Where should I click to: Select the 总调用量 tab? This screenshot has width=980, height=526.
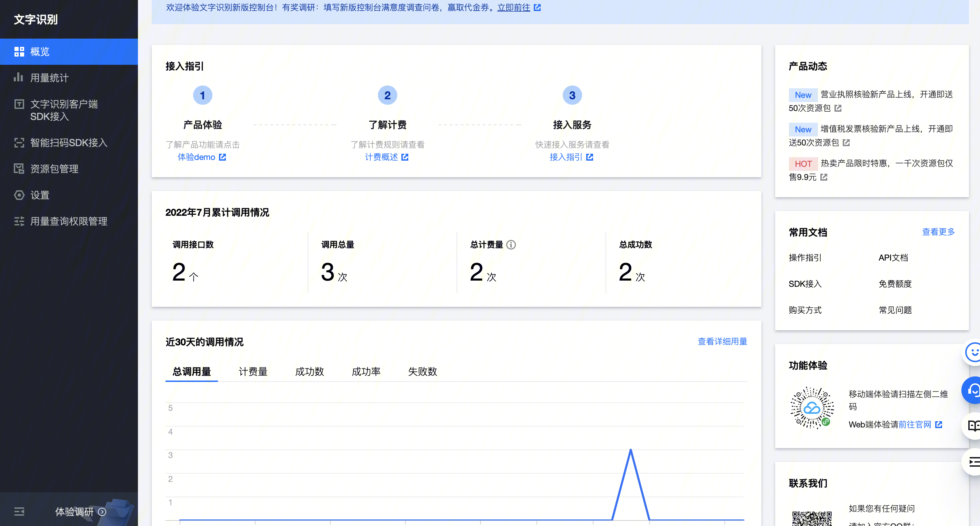point(192,372)
